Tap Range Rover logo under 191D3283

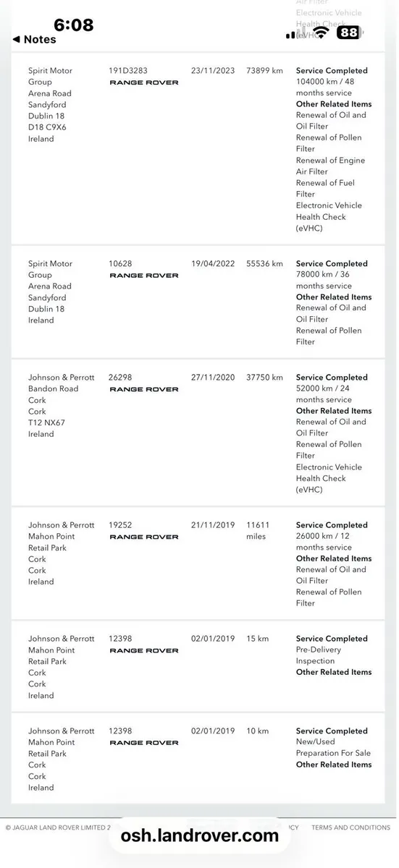(x=144, y=82)
